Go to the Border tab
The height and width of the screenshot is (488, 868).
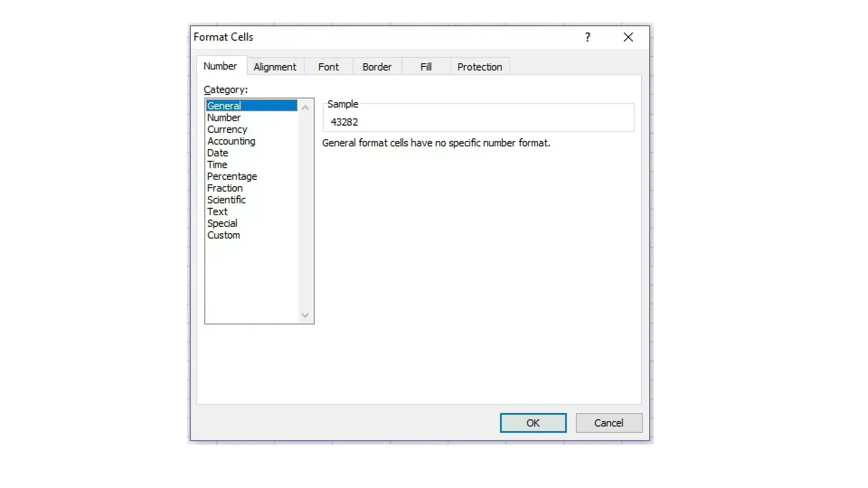[377, 67]
